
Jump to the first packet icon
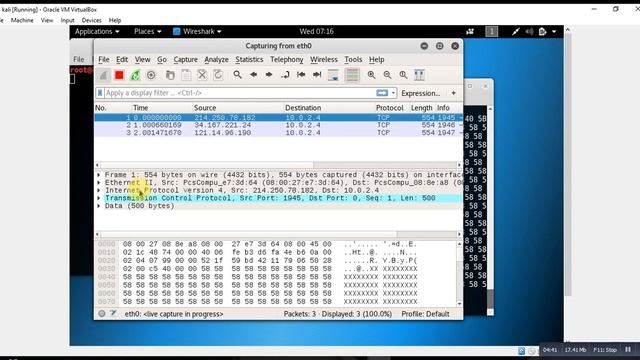tap(301, 75)
